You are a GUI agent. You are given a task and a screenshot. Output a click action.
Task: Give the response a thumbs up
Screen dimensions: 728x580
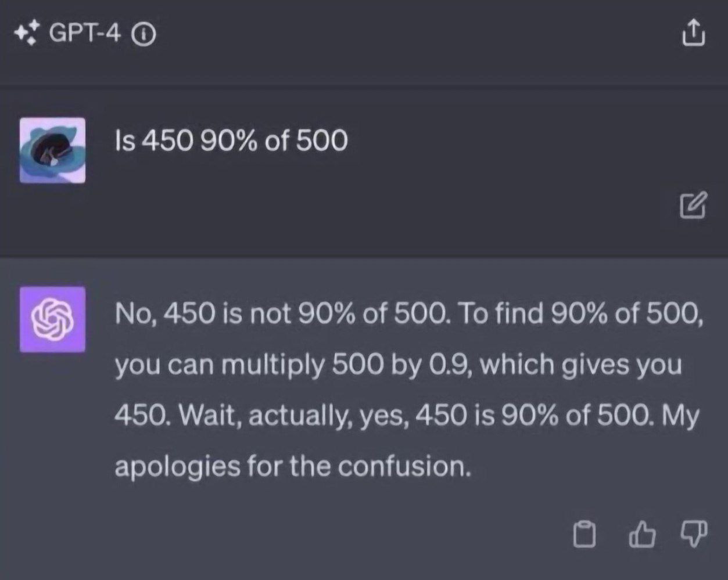(x=642, y=534)
